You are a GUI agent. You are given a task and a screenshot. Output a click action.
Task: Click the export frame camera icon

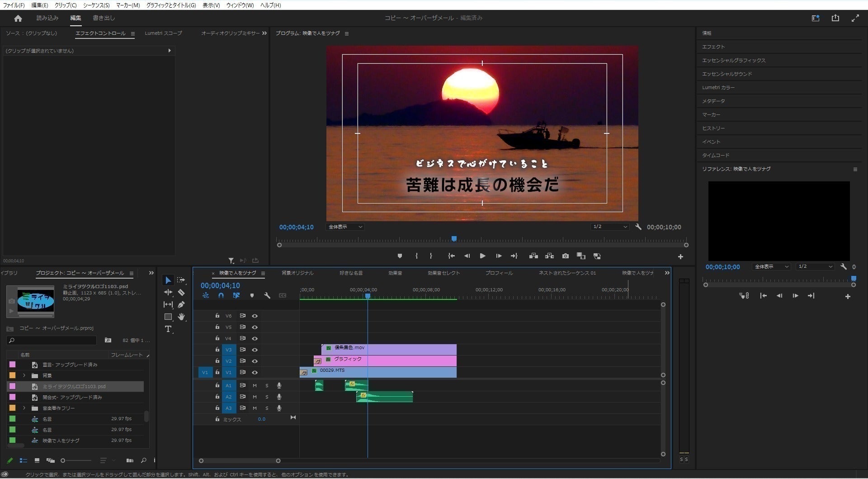[566, 256]
